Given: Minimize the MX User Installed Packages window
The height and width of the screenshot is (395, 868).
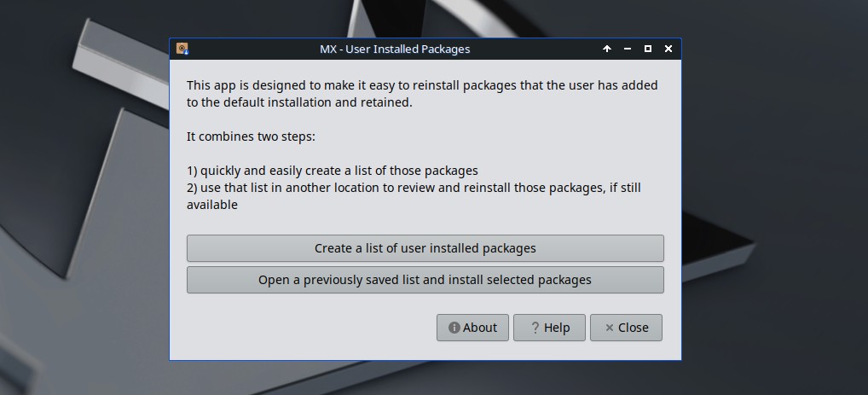Looking at the screenshot, I should tap(628, 49).
